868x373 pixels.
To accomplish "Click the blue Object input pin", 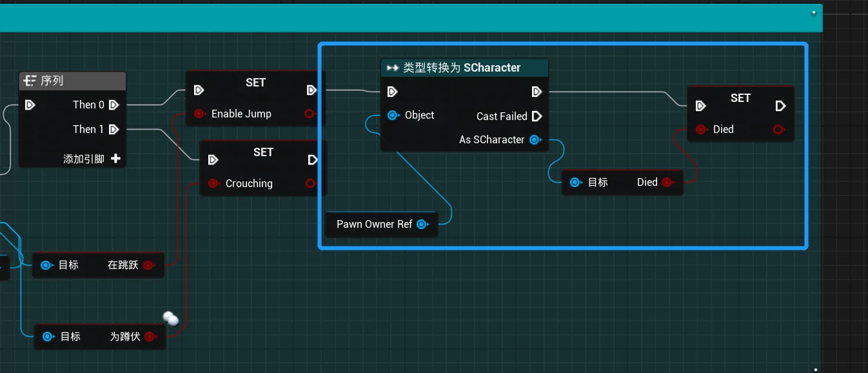I will (x=393, y=116).
